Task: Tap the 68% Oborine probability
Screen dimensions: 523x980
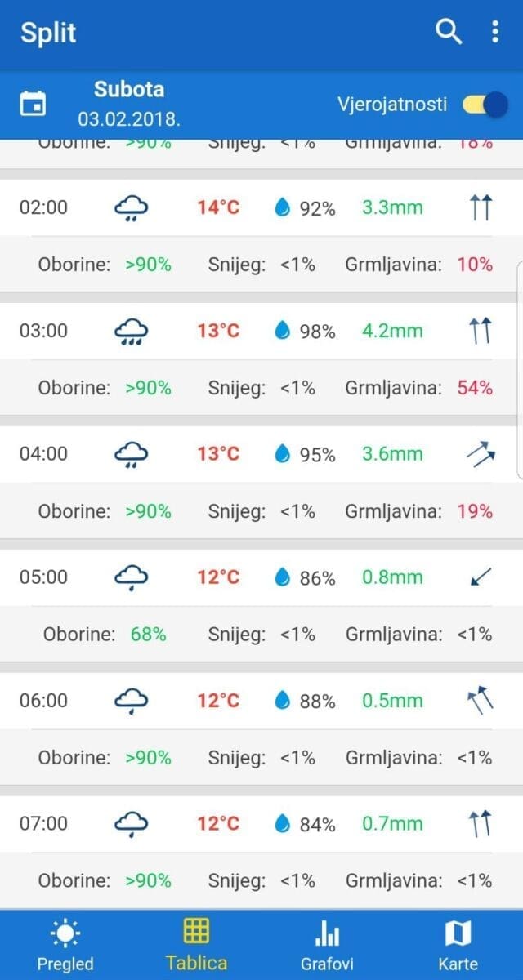Action: point(148,634)
